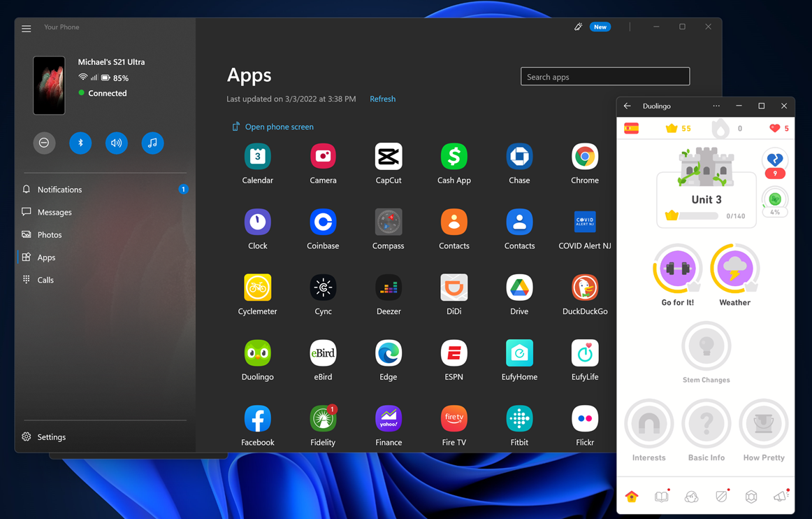Toggle Do Not Disturb on the phone
The image size is (812, 519).
[x=44, y=143]
